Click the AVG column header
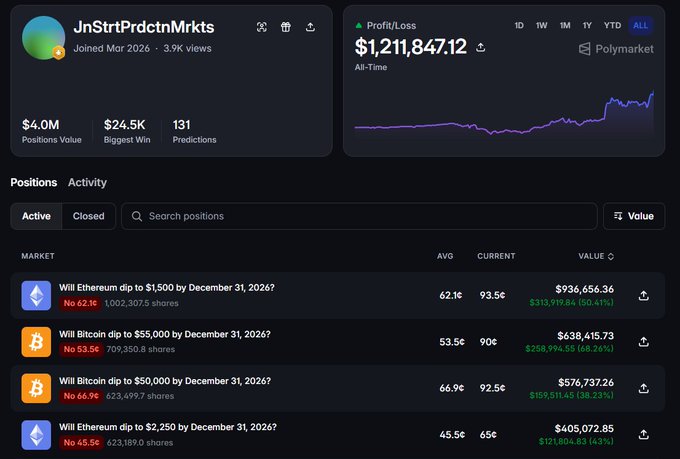The width and height of the screenshot is (680, 459). 445,256
